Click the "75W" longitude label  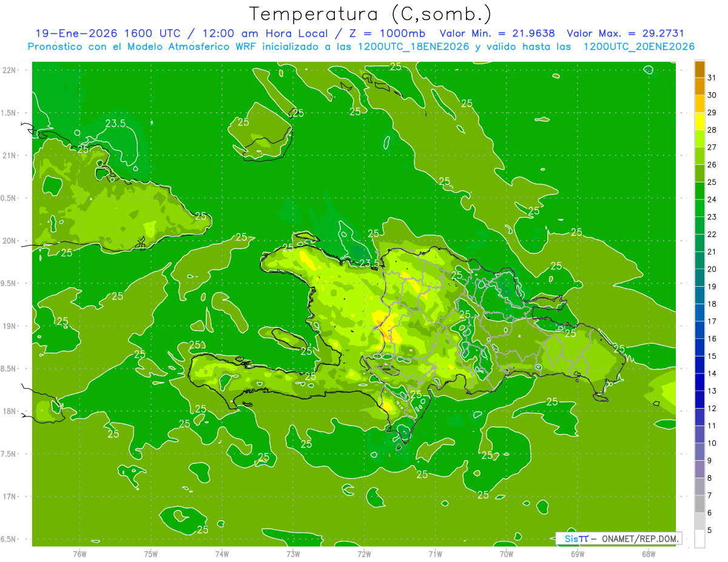point(150,554)
